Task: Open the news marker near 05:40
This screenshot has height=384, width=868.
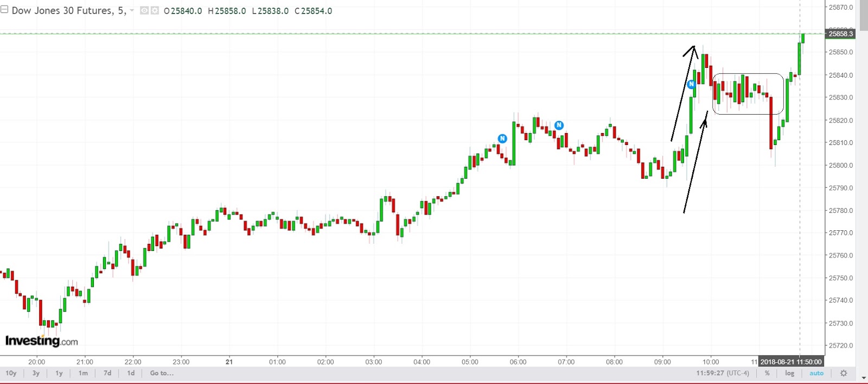Action: 502,139
